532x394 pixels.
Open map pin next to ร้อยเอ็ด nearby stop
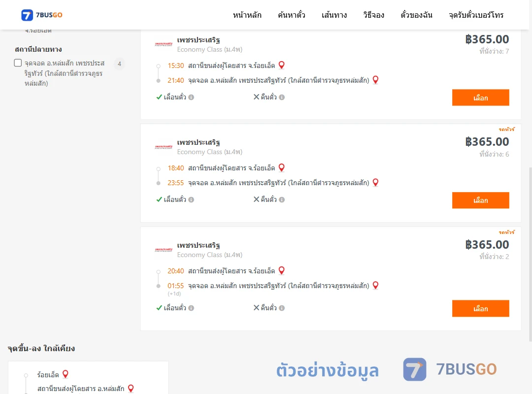[x=66, y=374]
